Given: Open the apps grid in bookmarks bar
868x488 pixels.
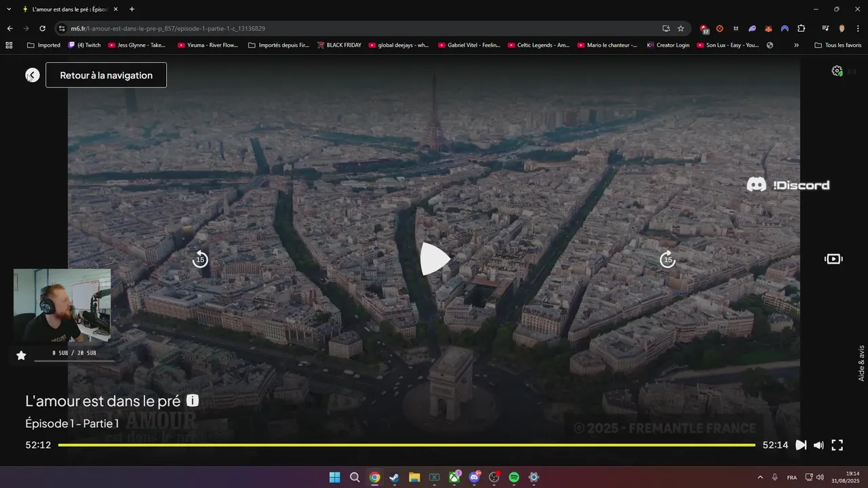Looking at the screenshot, I should [9, 45].
